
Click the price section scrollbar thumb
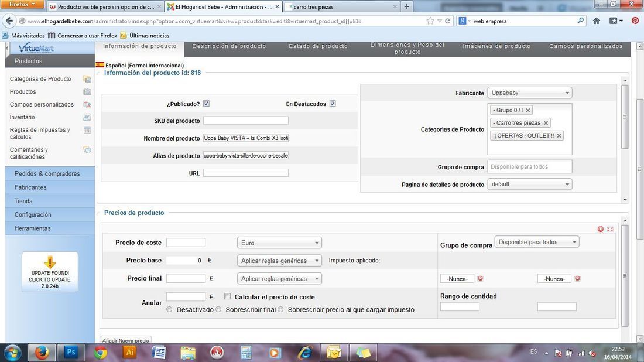coord(625,276)
